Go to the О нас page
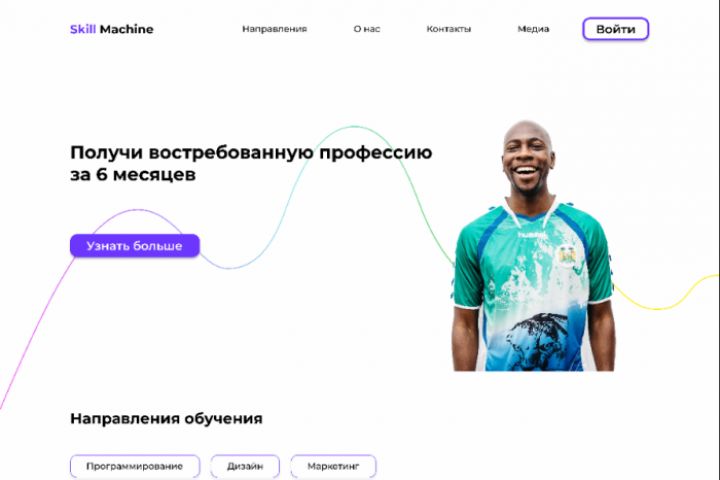Image resolution: width=720 pixels, height=480 pixels. pyautogui.click(x=366, y=29)
